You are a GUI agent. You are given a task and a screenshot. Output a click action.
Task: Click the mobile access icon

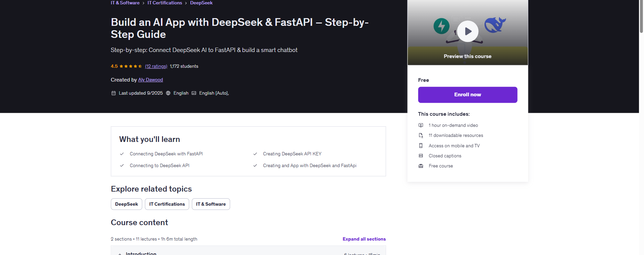pyautogui.click(x=421, y=146)
